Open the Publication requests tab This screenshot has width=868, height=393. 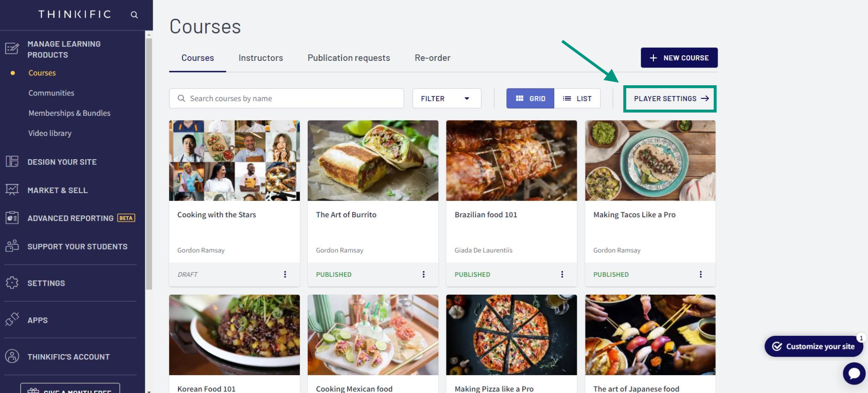coord(349,58)
